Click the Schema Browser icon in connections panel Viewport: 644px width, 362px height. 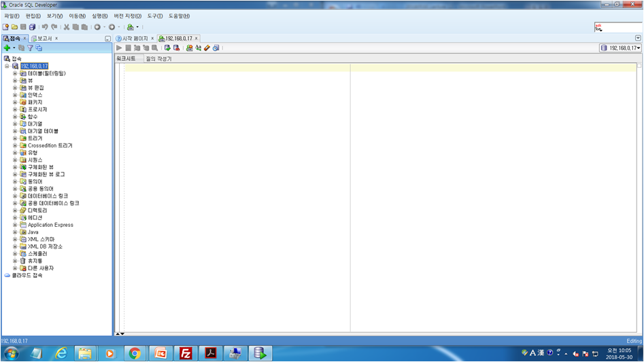click(39, 48)
